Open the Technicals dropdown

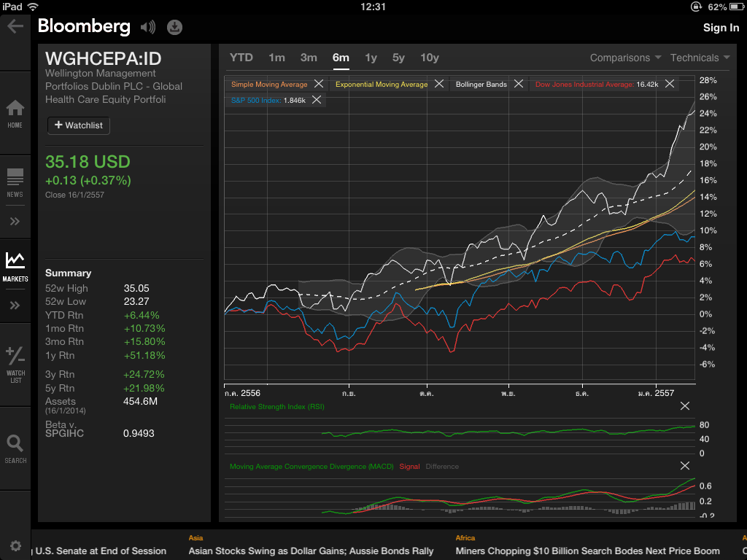tap(700, 58)
